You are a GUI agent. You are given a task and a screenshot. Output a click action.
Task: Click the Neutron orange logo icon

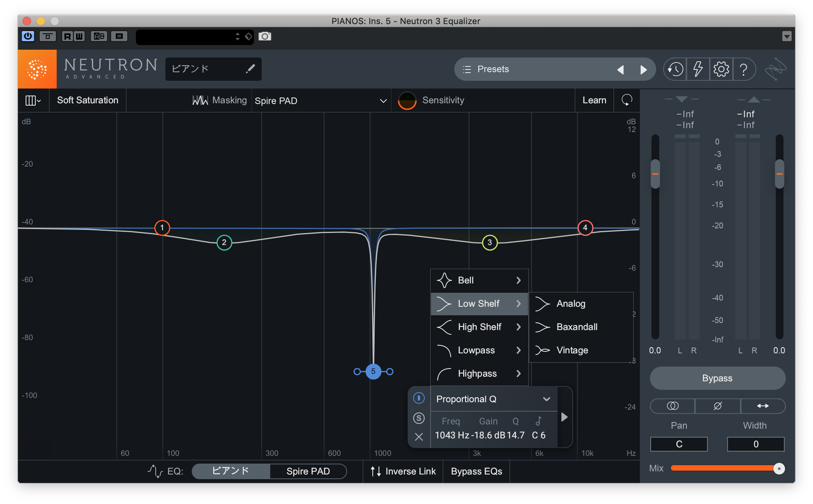tap(37, 69)
